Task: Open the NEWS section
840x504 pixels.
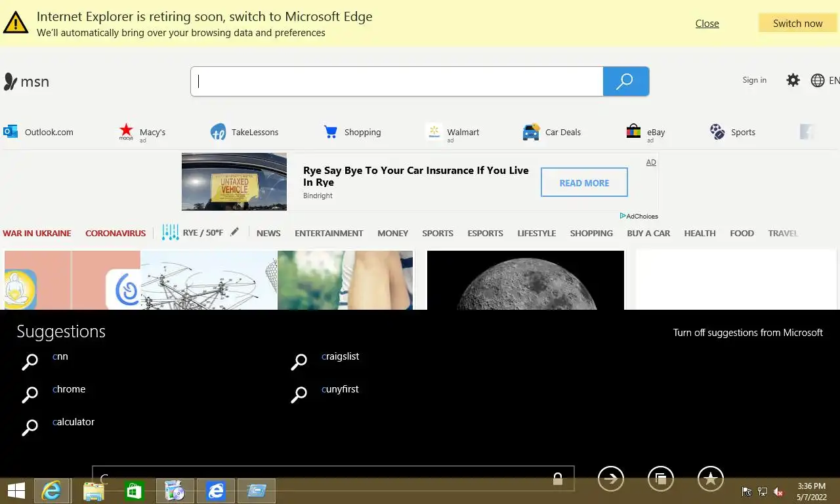Action: (268, 233)
